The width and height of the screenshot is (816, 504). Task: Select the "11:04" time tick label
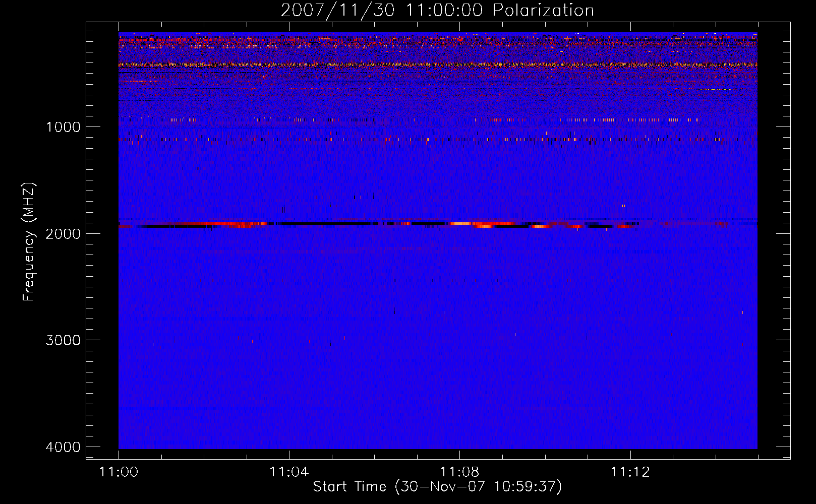pos(289,472)
